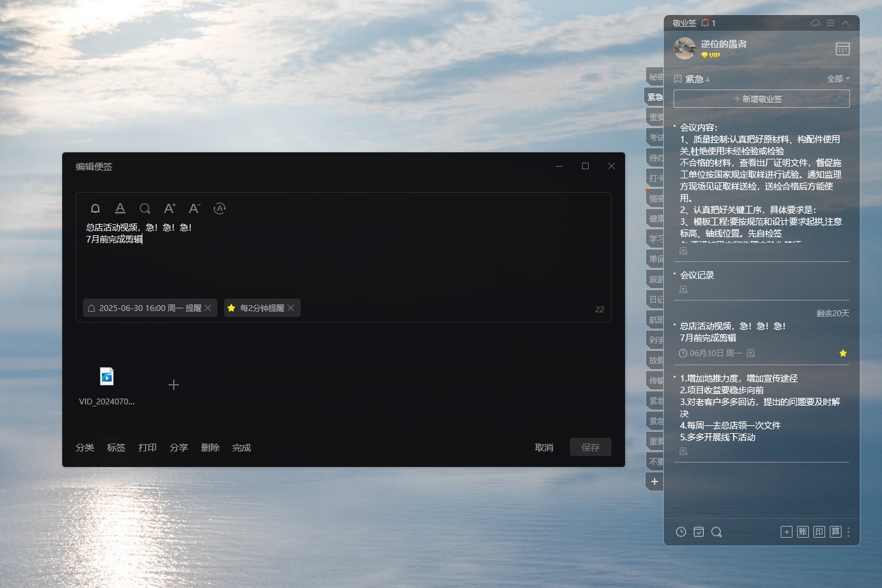Open the reminder bell in editor toolbar

pyautogui.click(x=95, y=208)
